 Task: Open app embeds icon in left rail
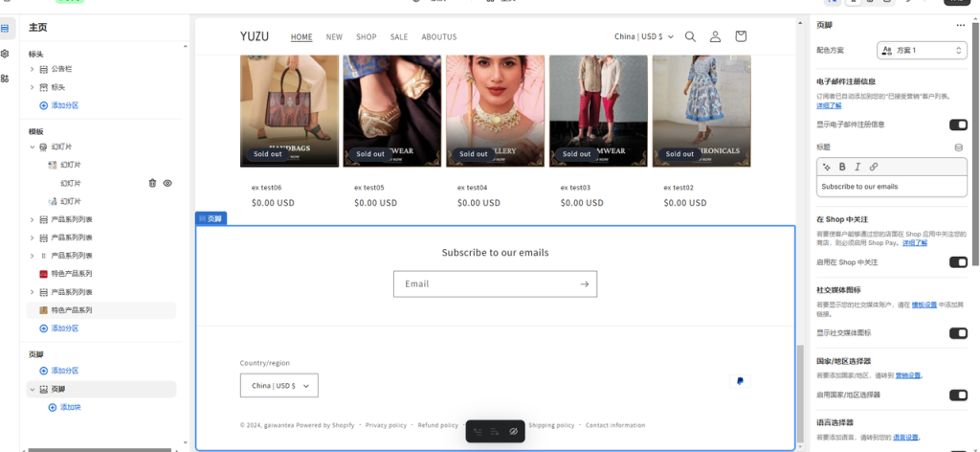[5, 79]
